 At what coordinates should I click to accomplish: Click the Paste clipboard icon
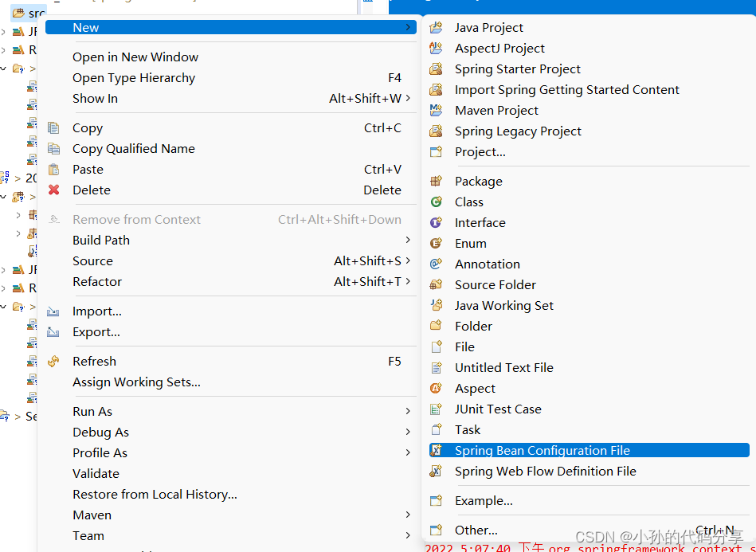click(53, 169)
